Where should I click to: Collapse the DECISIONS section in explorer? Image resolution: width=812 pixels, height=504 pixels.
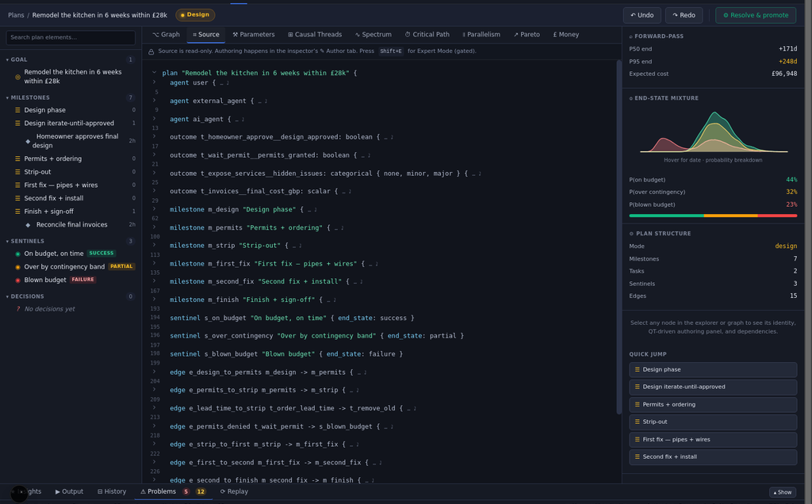pyautogui.click(x=7, y=297)
